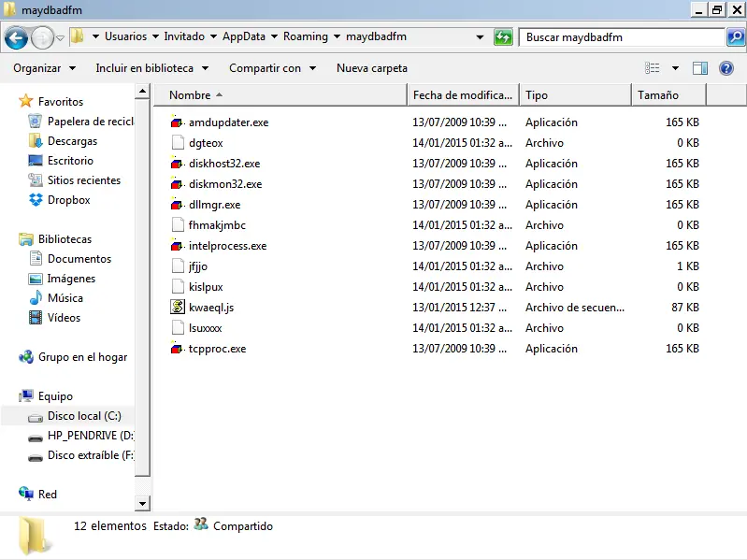Navigate to Invitado in the address bar

pyautogui.click(x=184, y=36)
